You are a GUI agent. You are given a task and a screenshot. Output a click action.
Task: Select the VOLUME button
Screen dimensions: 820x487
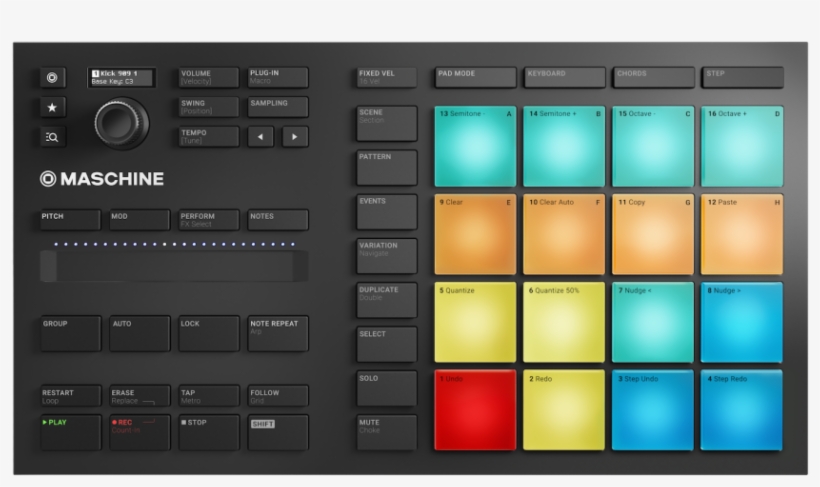pyautogui.click(x=209, y=77)
